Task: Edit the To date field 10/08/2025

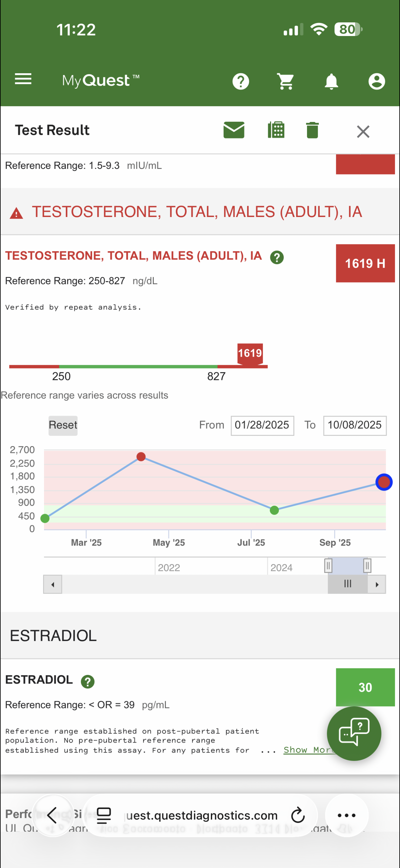Action: 354,425
